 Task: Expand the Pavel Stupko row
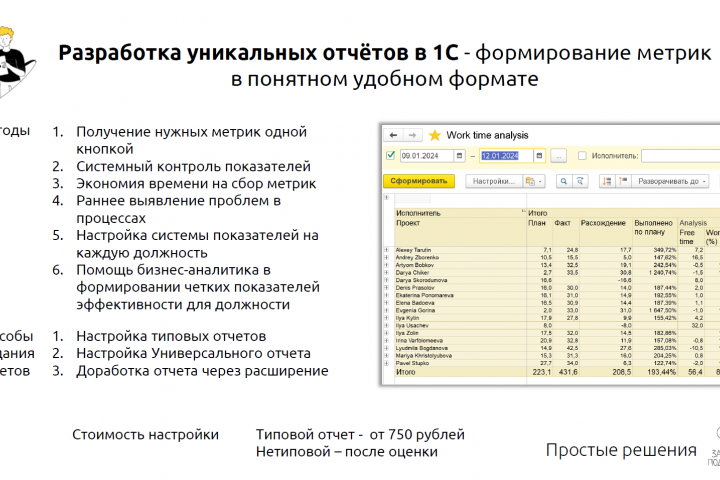point(386,363)
